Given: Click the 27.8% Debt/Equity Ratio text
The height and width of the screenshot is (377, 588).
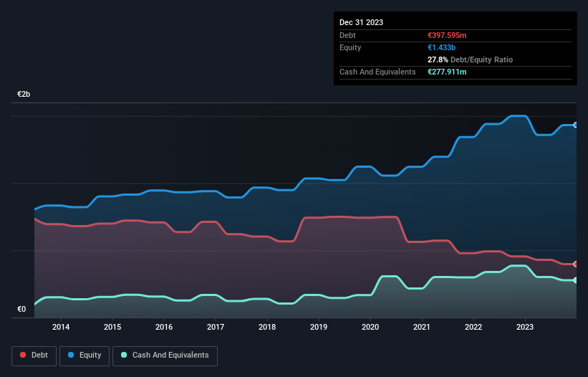Looking at the screenshot, I should 470,59.
